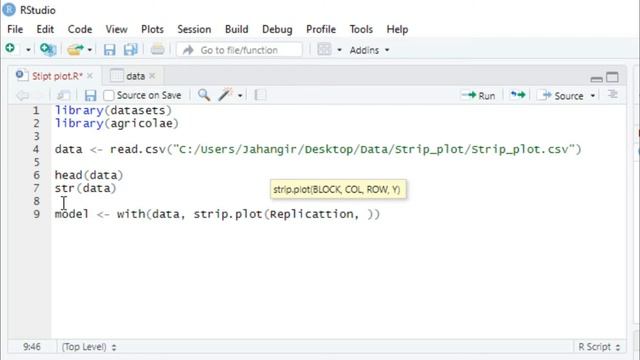Close the Stipt plot.R tab
The height and width of the screenshot is (360, 640).
[x=90, y=76]
